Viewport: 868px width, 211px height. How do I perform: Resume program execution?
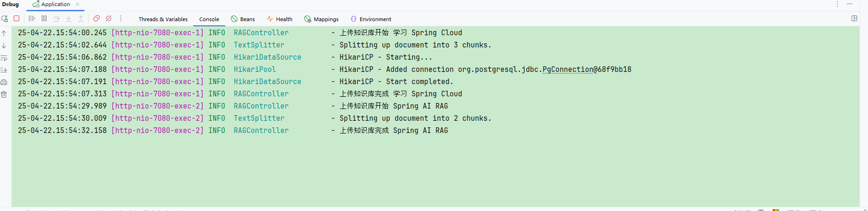(x=32, y=18)
